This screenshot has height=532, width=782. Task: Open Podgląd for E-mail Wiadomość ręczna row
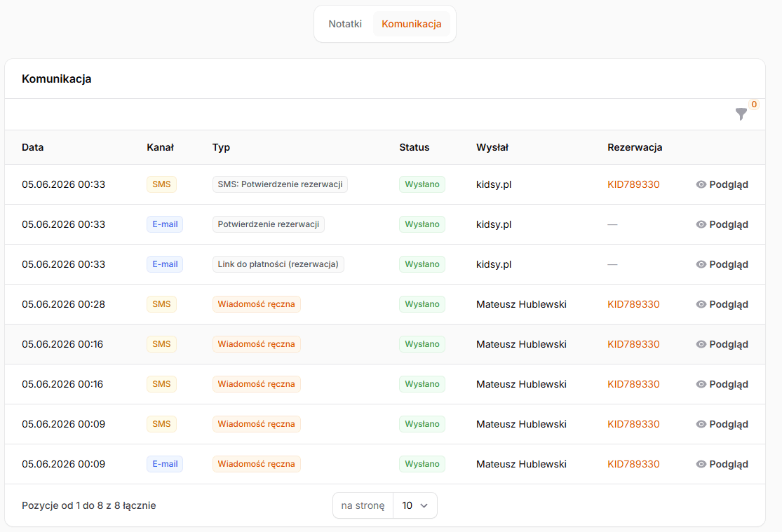click(x=722, y=464)
